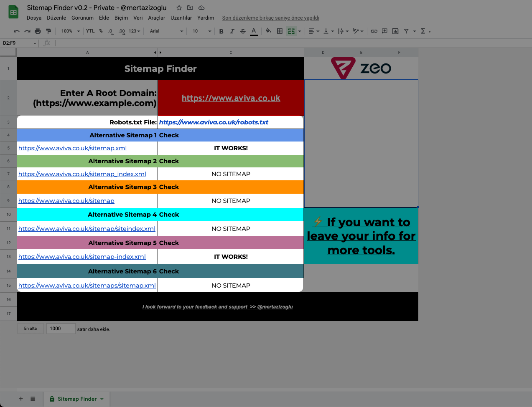Screen dimensions: 532x407
Task: Open the sitemaps/sitemap.xml link
Action: (x=87, y=286)
